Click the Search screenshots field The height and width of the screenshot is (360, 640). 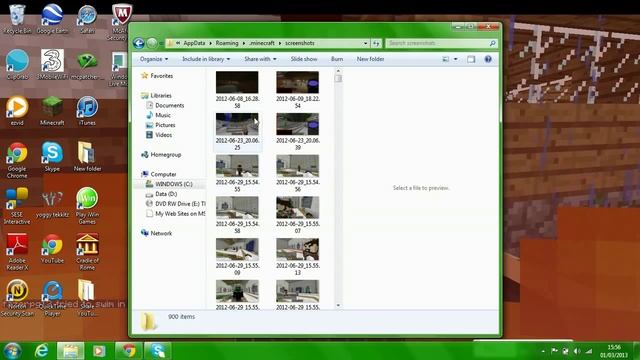441,43
